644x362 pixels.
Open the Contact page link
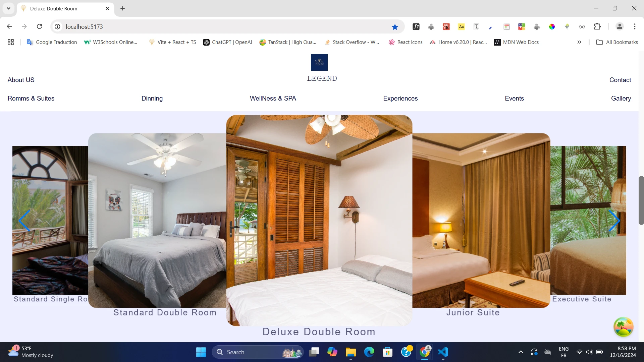620,80
